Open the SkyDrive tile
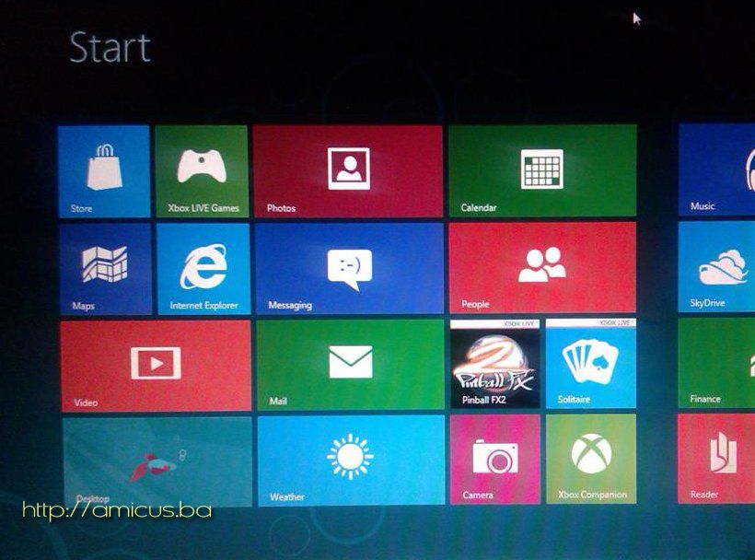The height and width of the screenshot is (560, 755). [x=717, y=267]
